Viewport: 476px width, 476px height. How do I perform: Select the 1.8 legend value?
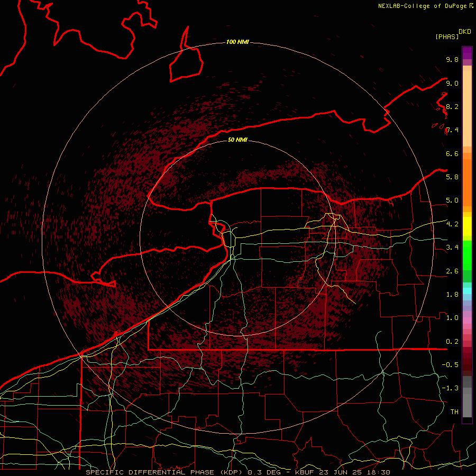click(452, 295)
